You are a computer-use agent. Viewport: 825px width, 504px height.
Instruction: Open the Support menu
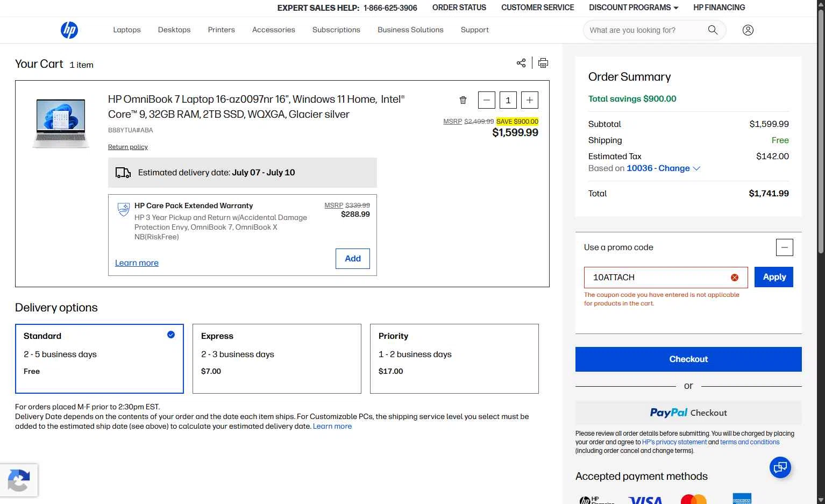pos(475,30)
